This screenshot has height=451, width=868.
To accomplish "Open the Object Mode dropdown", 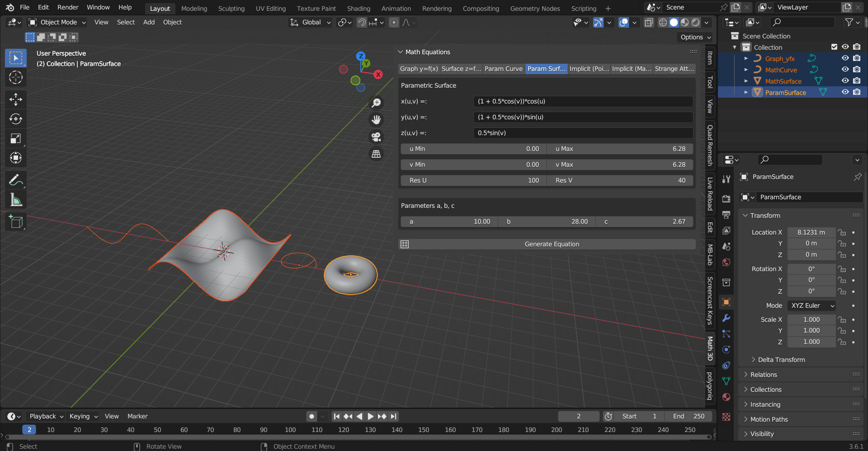I will pyautogui.click(x=57, y=22).
